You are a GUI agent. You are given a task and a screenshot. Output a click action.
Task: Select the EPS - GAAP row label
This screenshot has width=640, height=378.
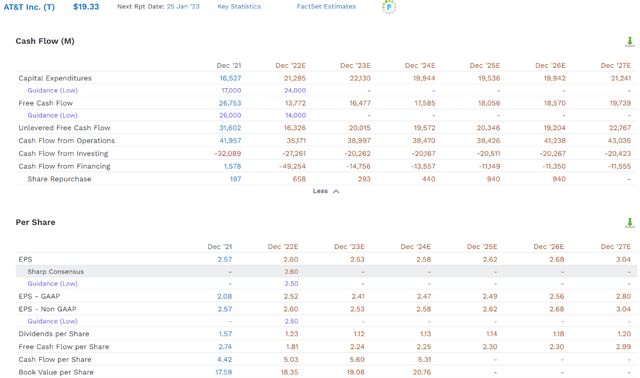(39, 296)
